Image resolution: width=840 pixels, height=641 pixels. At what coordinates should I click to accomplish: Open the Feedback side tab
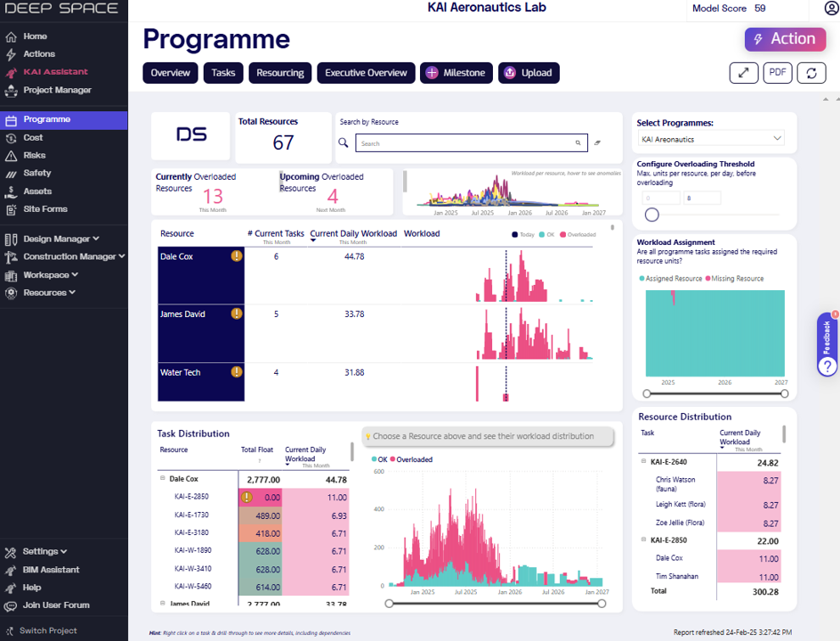pyautogui.click(x=827, y=337)
